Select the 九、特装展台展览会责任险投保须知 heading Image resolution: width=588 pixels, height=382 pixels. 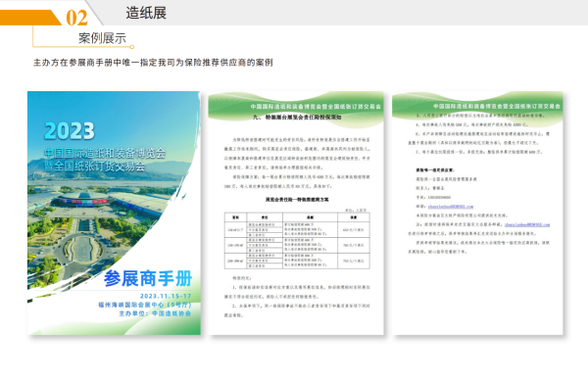click(297, 118)
